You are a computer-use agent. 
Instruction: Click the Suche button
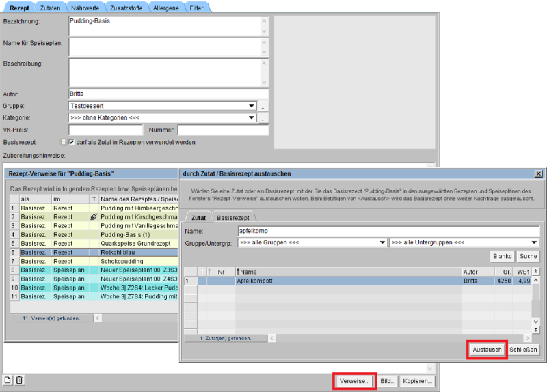coord(528,257)
